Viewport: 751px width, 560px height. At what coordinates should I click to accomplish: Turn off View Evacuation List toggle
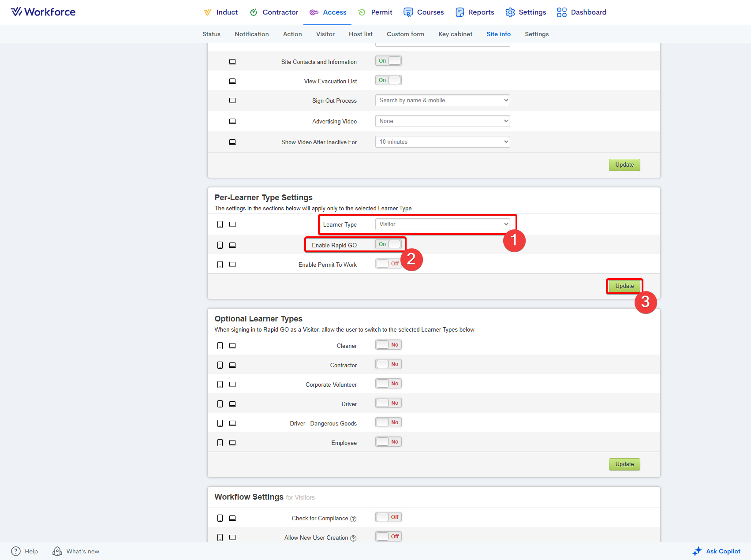pyautogui.click(x=389, y=80)
